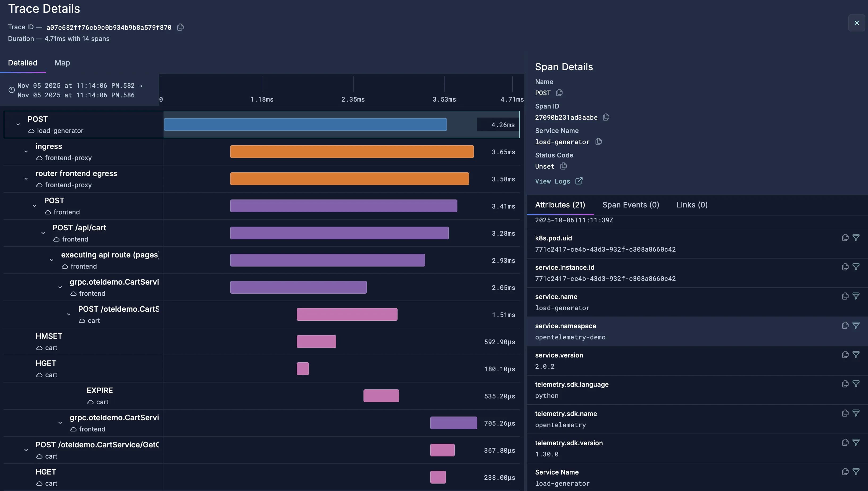Screen dimensions: 868x491
Task: Filter by service.namespace attribute
Action: pyautogui.click(x=856, y=325)
